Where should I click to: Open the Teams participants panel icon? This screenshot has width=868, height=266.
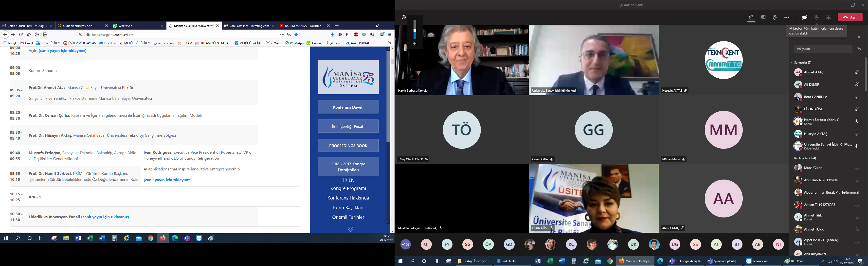[x=751, y=17]
